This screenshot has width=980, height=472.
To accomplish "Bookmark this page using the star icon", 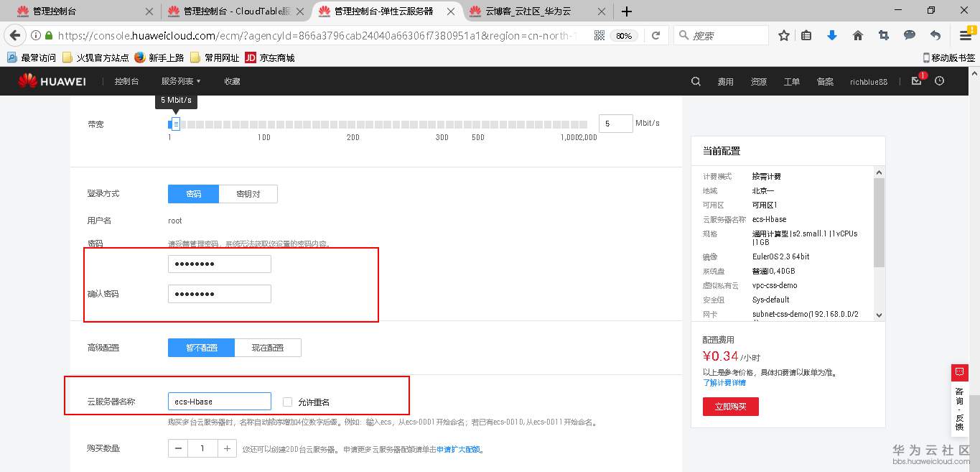I will [783, 34].
